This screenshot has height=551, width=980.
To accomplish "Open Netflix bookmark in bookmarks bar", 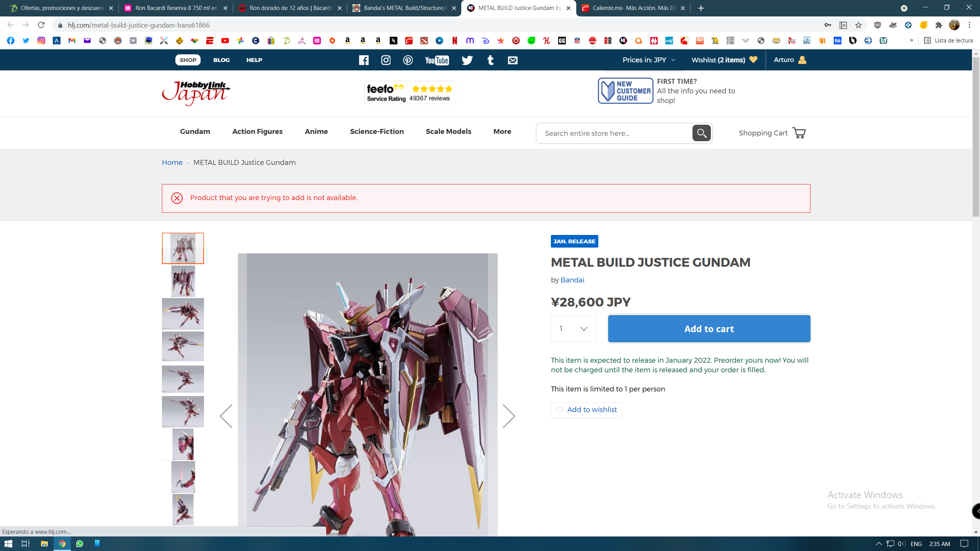I will pos(455,41).
